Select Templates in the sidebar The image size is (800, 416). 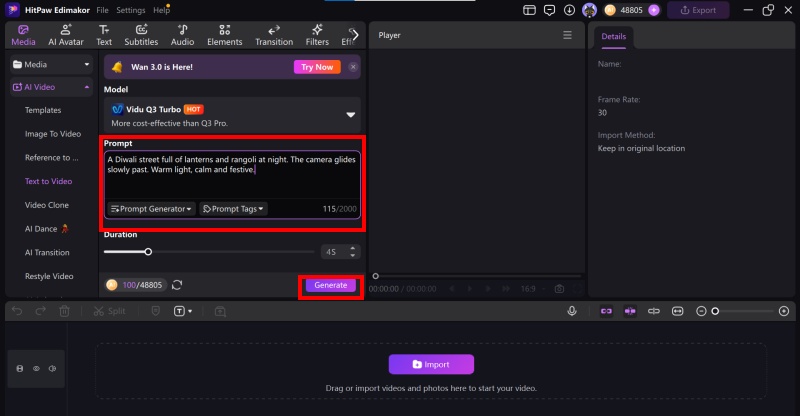[43, 110]
